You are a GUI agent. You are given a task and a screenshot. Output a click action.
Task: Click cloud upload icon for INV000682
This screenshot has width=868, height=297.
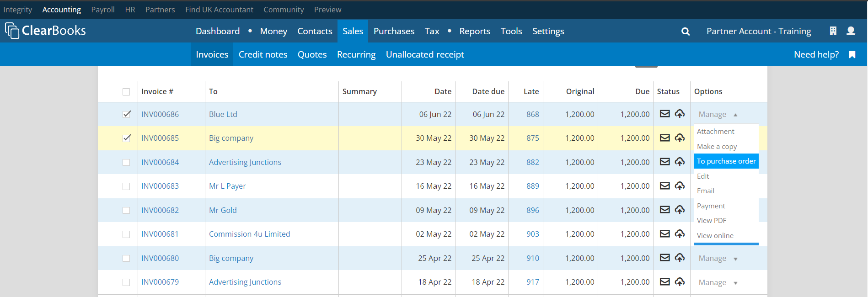[680, 210]
